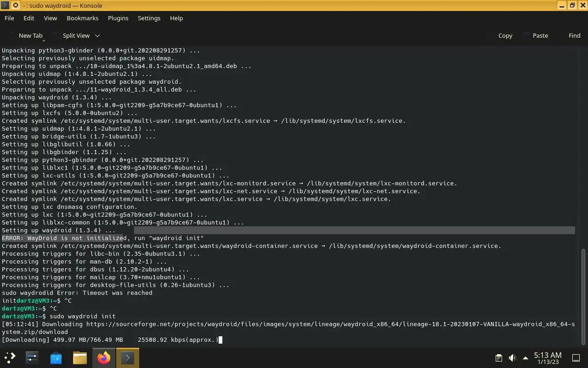Viewport: 588px width, 368px height.
Task: Click the "sudo waydrodid Error: Timeout was reached" line
Action: pos(77,293)
